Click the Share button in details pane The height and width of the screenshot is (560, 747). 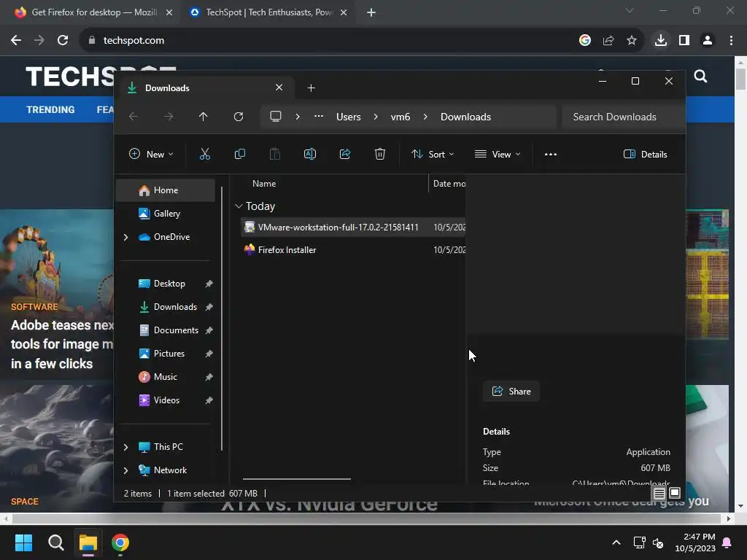(x=511, y=392)
